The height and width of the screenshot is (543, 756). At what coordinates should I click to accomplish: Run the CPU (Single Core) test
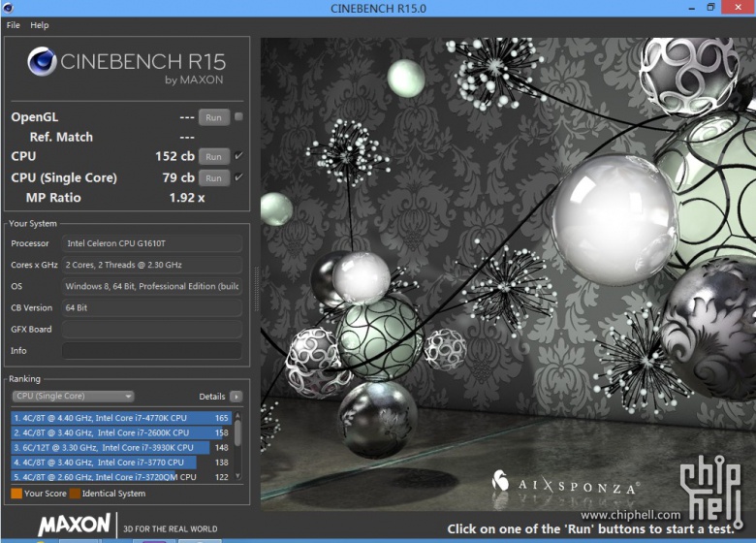213,178
